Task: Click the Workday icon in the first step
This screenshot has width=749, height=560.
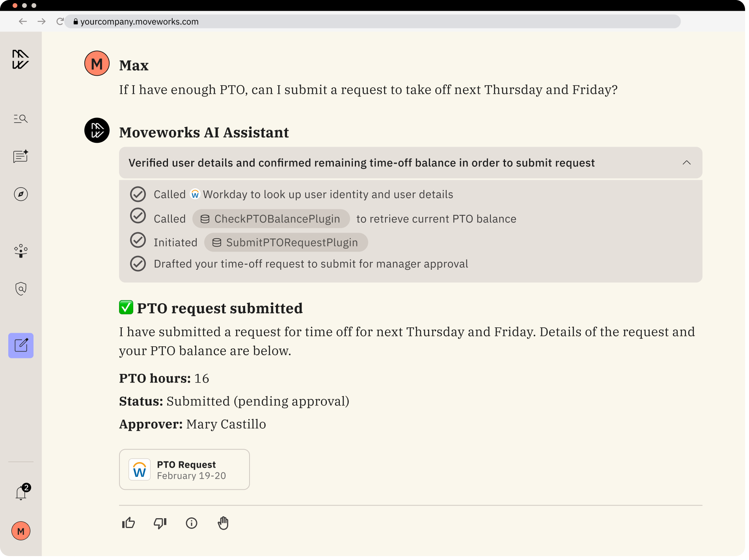Action: [x=195, y=194]
